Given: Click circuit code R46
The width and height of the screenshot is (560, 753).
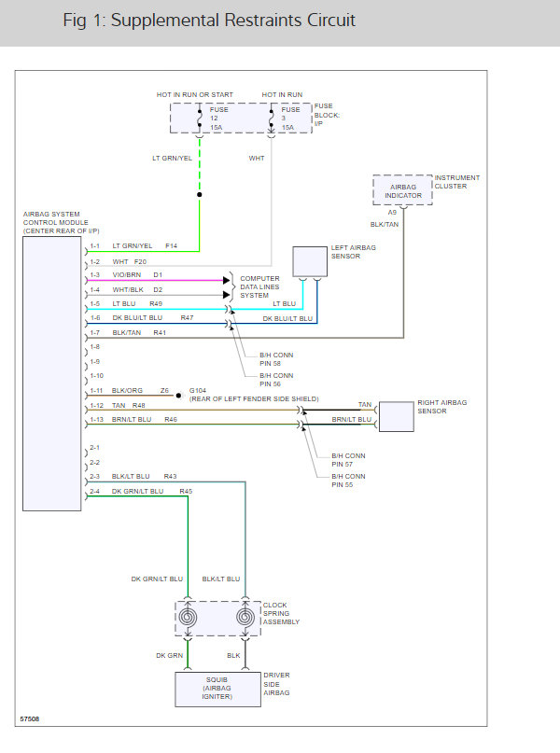Looking at the screenshot, I should click(171, 419).
